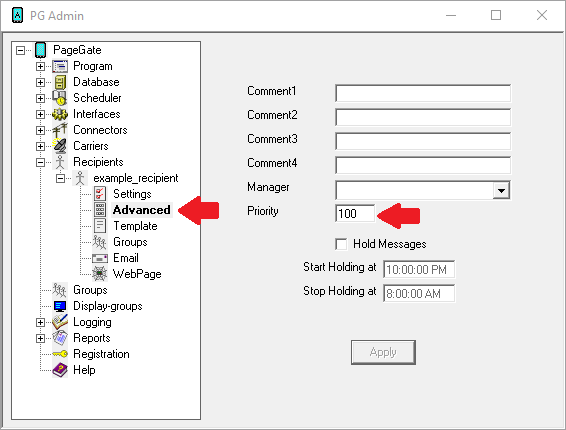566x430 pixels.
Task: Click the Priority field showing 100
Action: [355, 213]
